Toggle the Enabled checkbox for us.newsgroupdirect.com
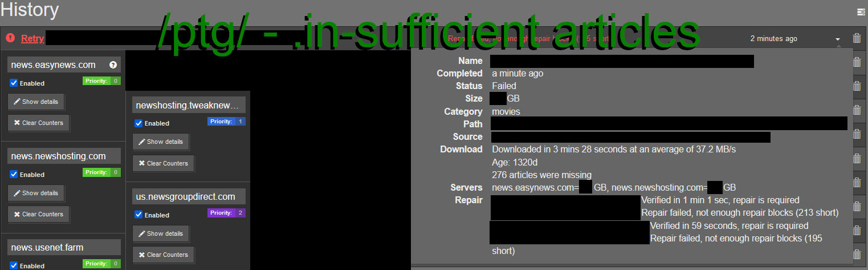868x270 pixels. [x=138, y=215]
